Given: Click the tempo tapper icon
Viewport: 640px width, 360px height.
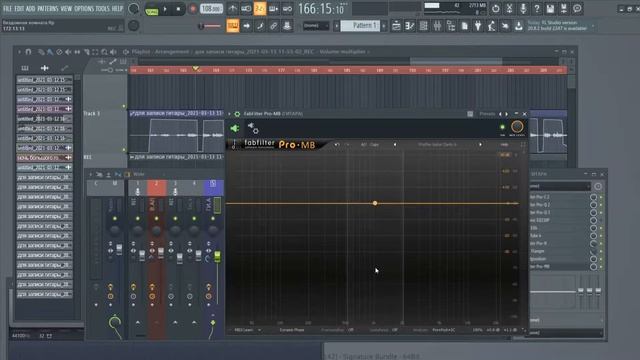Looking at the screenshot, I should pos(492,26).
